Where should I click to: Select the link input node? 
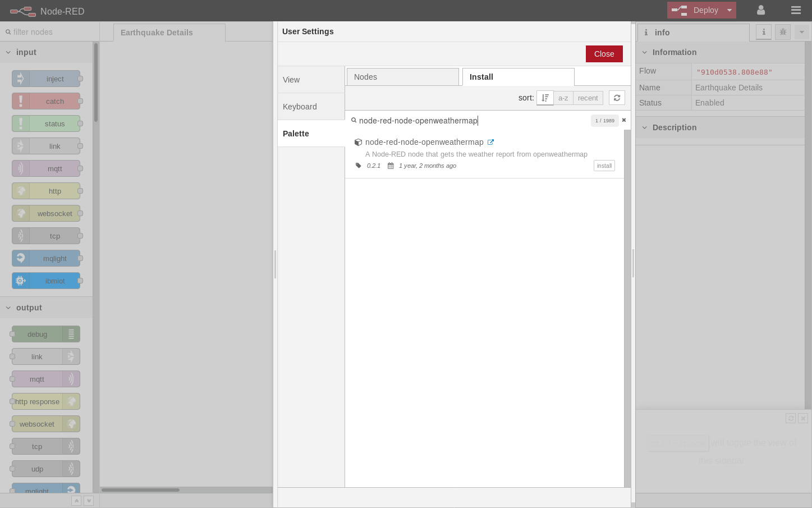[x=46, y=146]
